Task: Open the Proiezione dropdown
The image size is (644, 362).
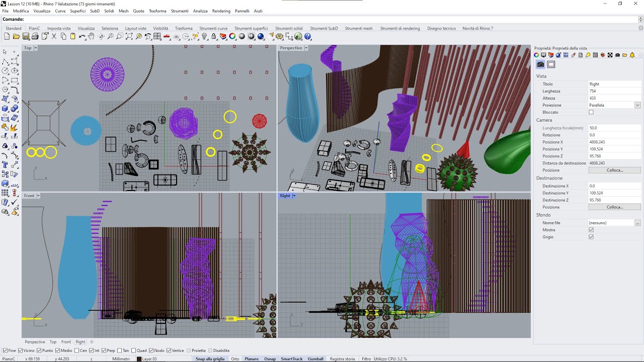Action: click(x=637, y=105)
